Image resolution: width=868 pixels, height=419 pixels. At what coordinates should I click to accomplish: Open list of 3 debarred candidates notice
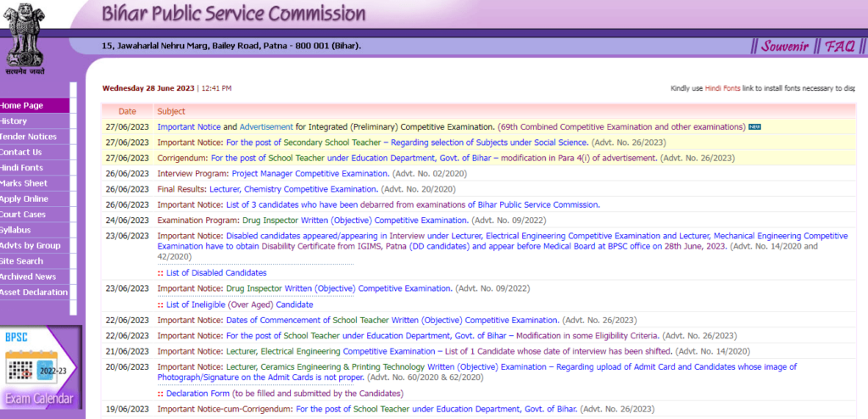(x=413, y=204)
